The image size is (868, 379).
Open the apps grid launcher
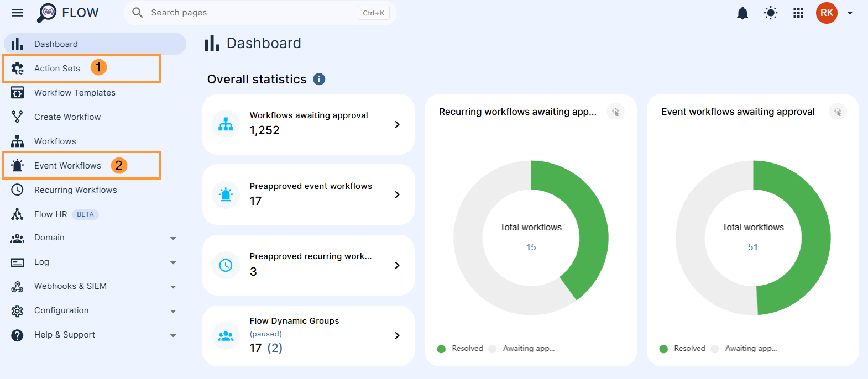(798, 13)
